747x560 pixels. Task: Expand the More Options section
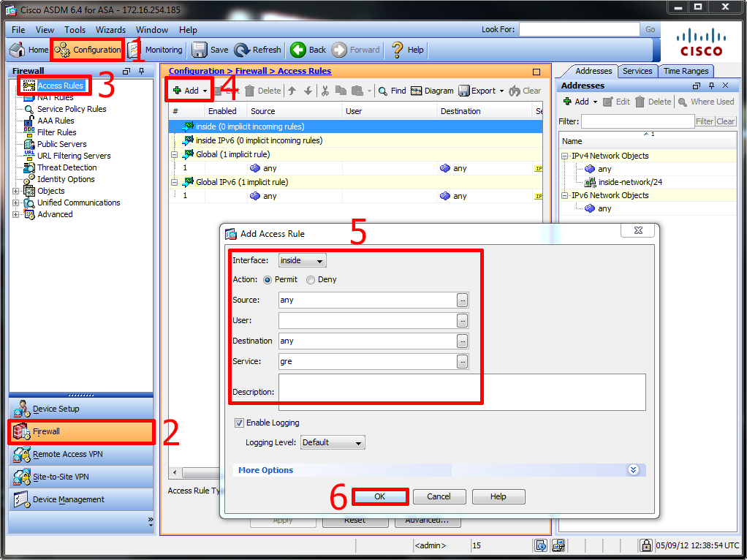(633, 470)
